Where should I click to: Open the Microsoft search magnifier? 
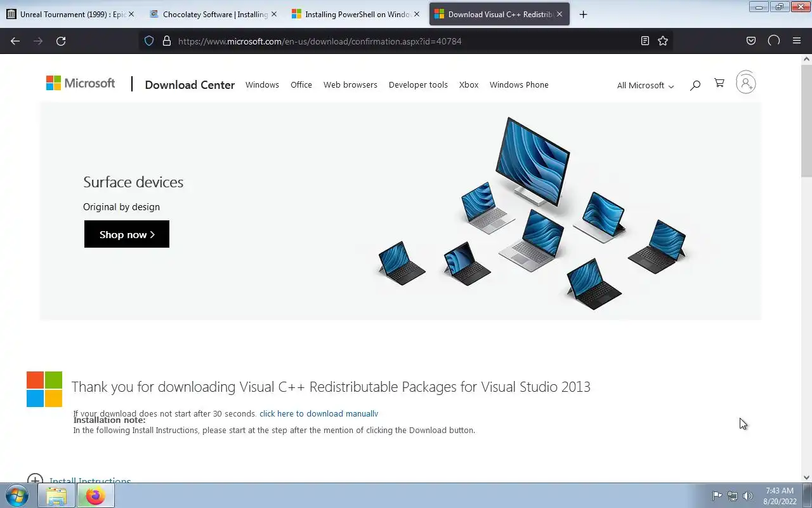(x=695, y=84)
